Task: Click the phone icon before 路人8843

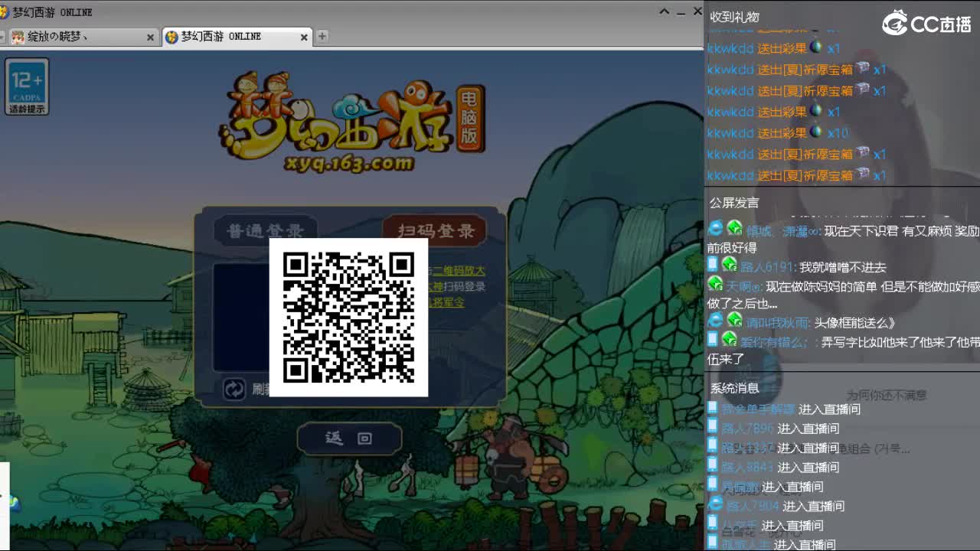Action: pyautogui.click(x=713, y=465)
